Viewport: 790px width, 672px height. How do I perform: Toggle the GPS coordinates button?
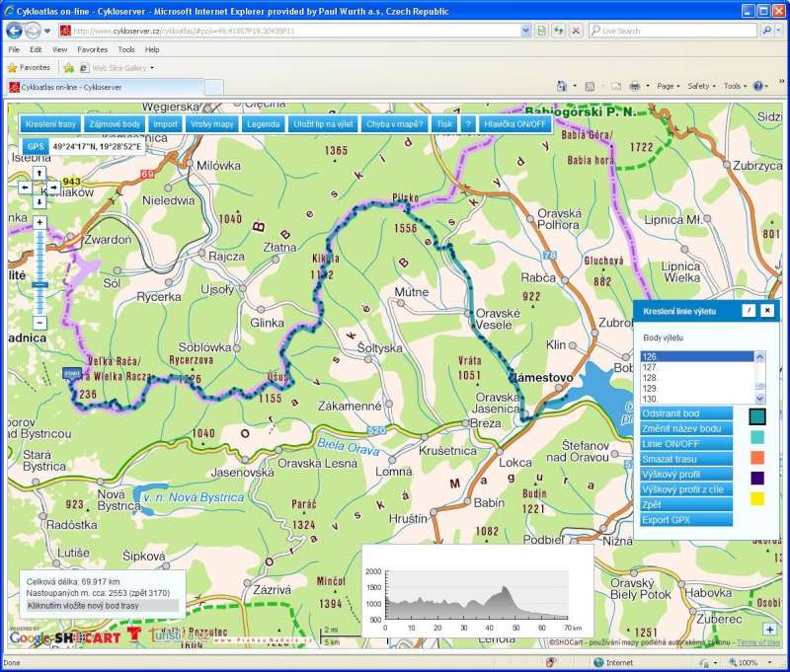(x=36, y=146)
